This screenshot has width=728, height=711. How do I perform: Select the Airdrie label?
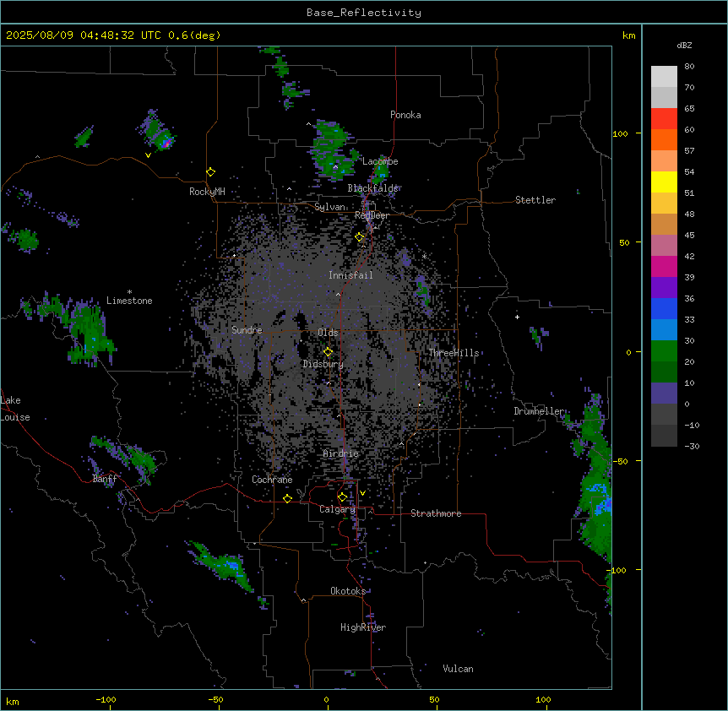[341, 453]
